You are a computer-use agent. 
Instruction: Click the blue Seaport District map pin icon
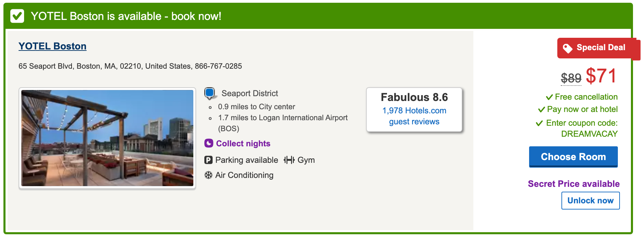[210, 93]
